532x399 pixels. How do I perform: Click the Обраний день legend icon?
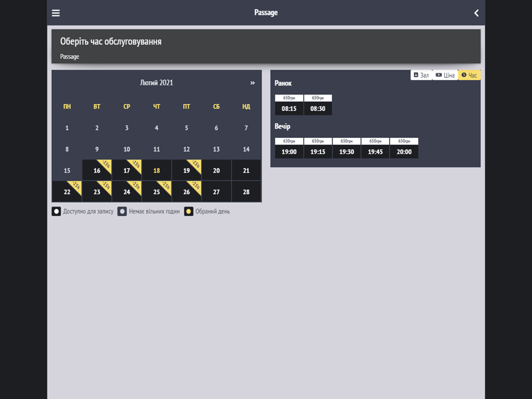tap(189, 211)
